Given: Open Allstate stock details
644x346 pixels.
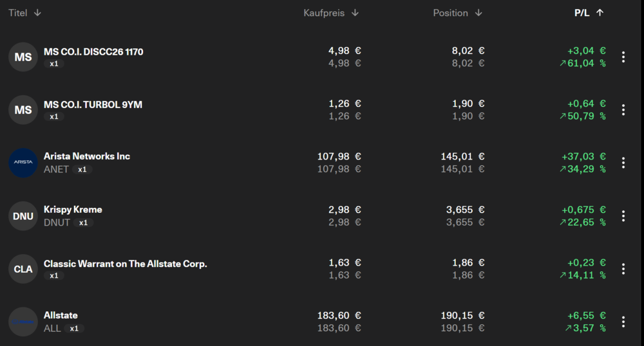Looking at the screenshot, I should (61, 315).
